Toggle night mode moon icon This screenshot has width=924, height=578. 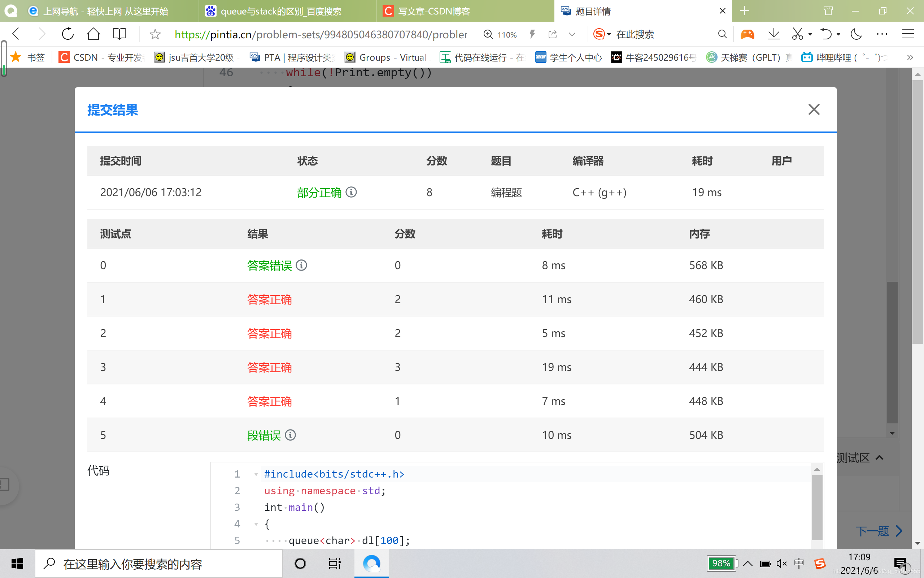[x=857, y=34]
